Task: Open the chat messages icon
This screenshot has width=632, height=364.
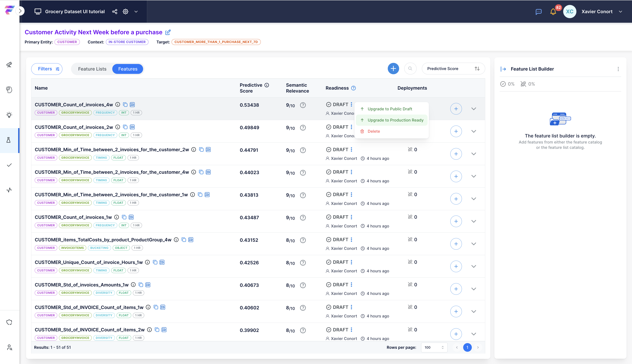Action: pos(539,12)
